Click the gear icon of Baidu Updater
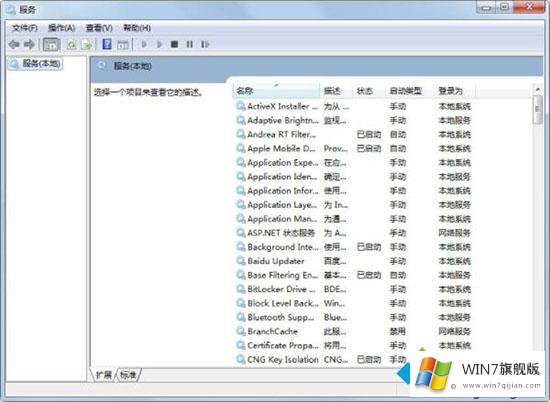Screen dimensions: 550x402 coord(241,261)
